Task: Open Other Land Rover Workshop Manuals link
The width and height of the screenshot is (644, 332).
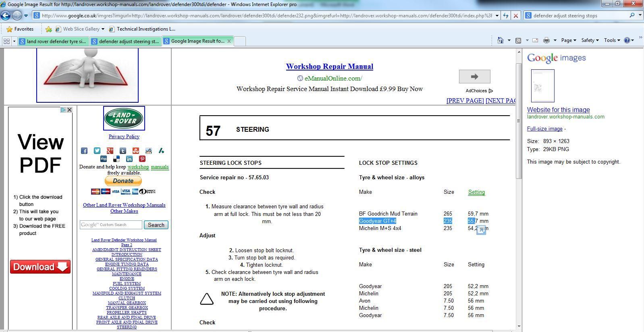Action: click(x=124, y=205)
